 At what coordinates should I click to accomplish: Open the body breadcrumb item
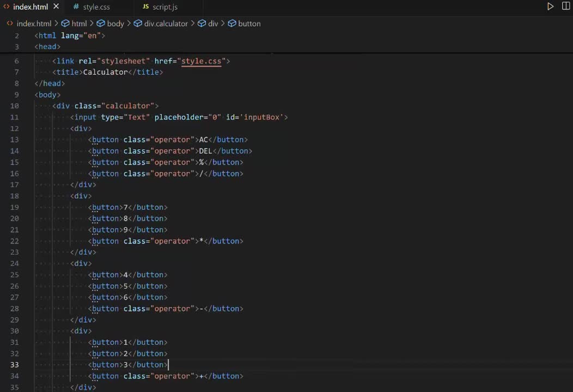115,23
